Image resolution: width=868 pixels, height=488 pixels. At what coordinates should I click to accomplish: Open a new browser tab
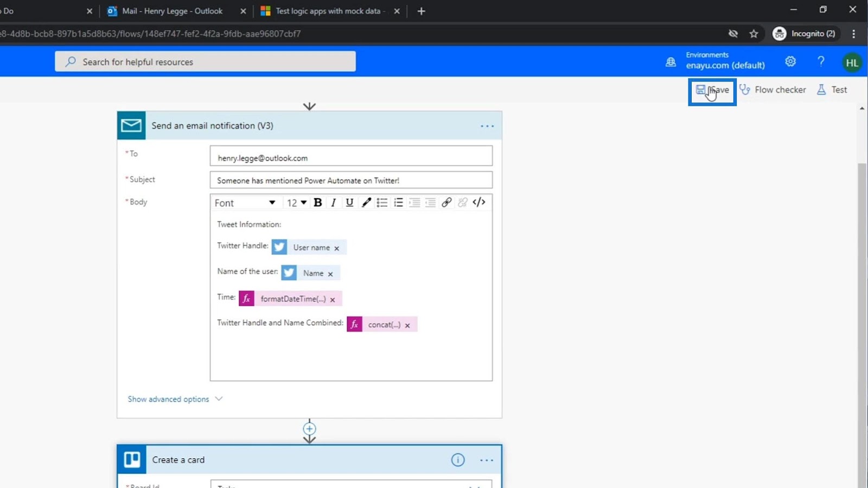(422, 11)
